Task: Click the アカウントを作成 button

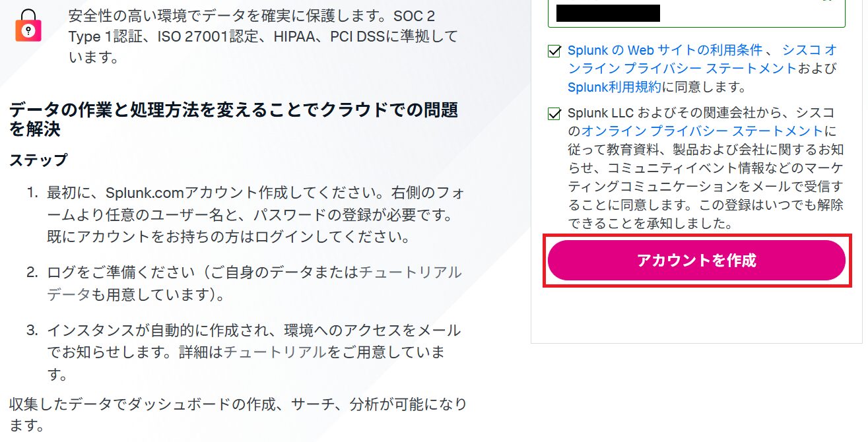Action: tap(696, 261)
